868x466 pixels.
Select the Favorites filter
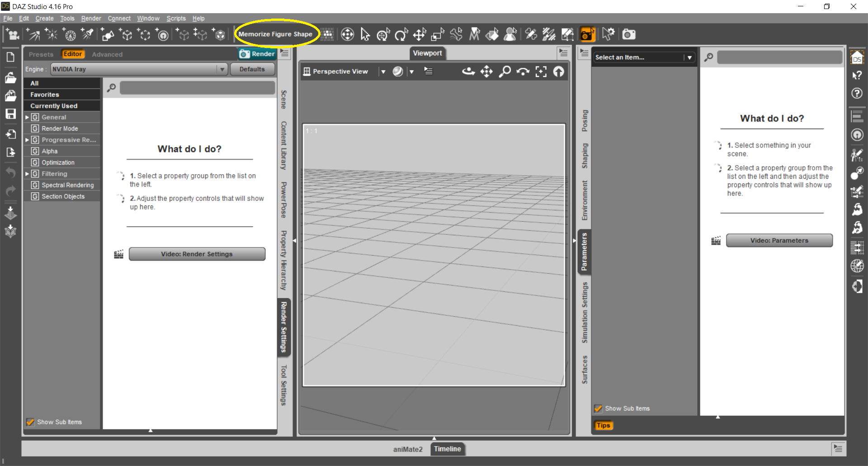[62, 95]
